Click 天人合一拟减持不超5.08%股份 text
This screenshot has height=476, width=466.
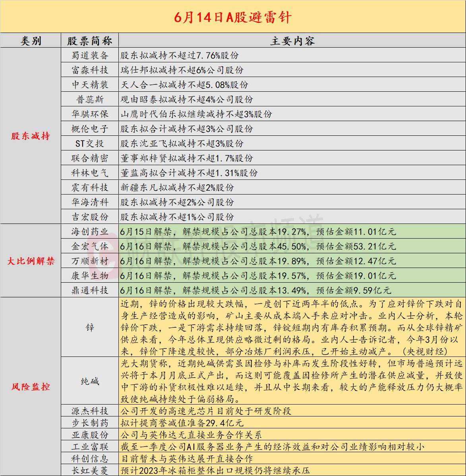184,85
